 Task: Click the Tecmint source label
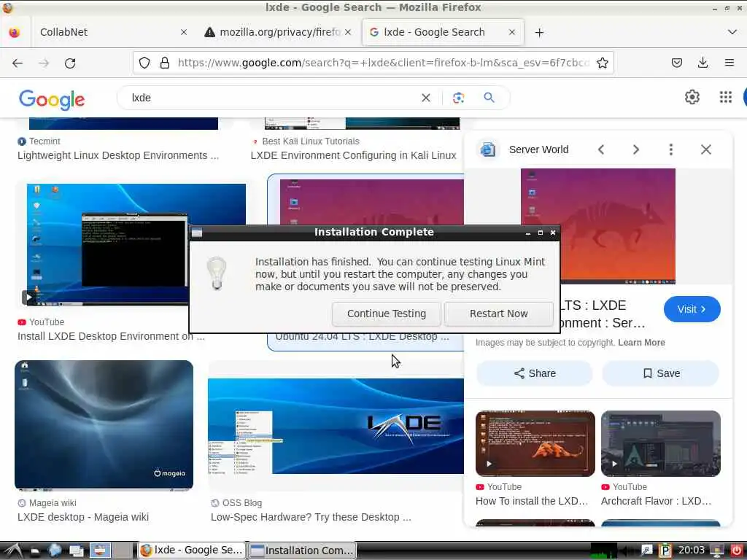tap(44, 141)
